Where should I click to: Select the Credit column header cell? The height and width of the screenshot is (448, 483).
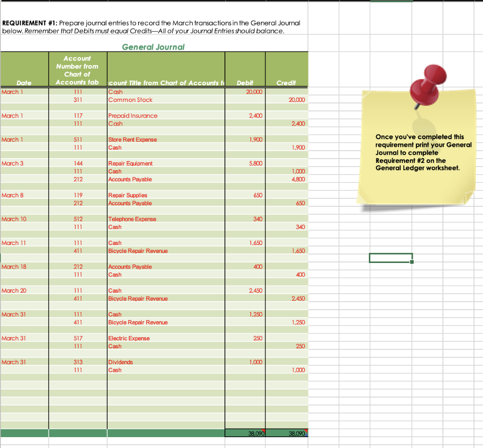pyautogui.click(x=286, y=69)
